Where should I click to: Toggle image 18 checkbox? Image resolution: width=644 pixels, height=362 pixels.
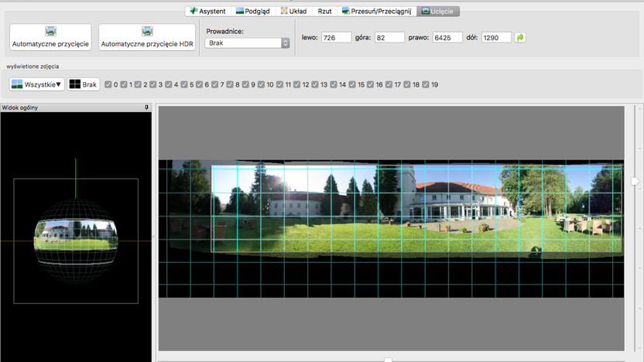(407, 84)
